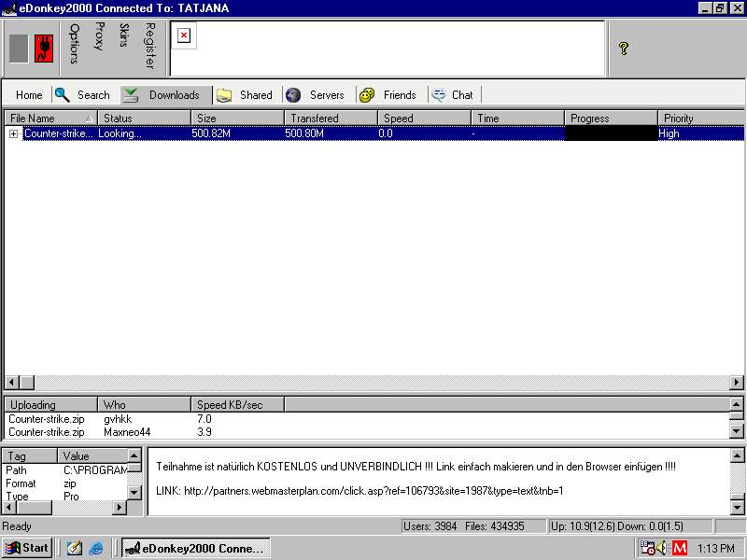This screenshot has height=560, width=747.
Task: Select the Counter-strike download file name
Action: tap(59, 133)
